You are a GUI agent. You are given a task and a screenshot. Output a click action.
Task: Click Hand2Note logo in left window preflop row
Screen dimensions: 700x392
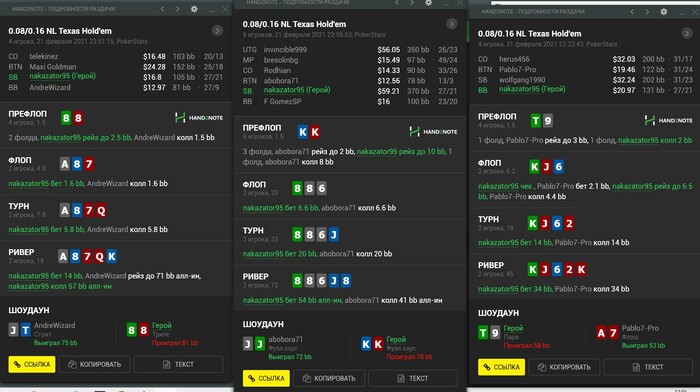(x=199, y=118)
